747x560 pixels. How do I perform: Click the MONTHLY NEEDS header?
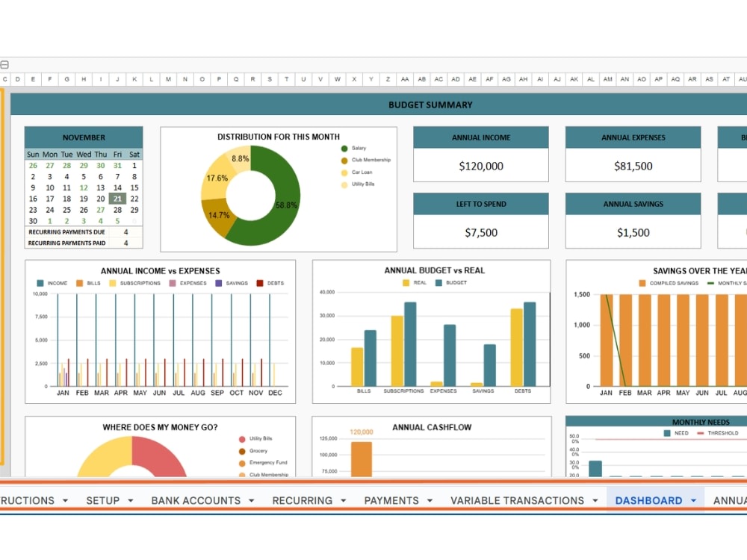pyautogui.click(x=657, y=422)
